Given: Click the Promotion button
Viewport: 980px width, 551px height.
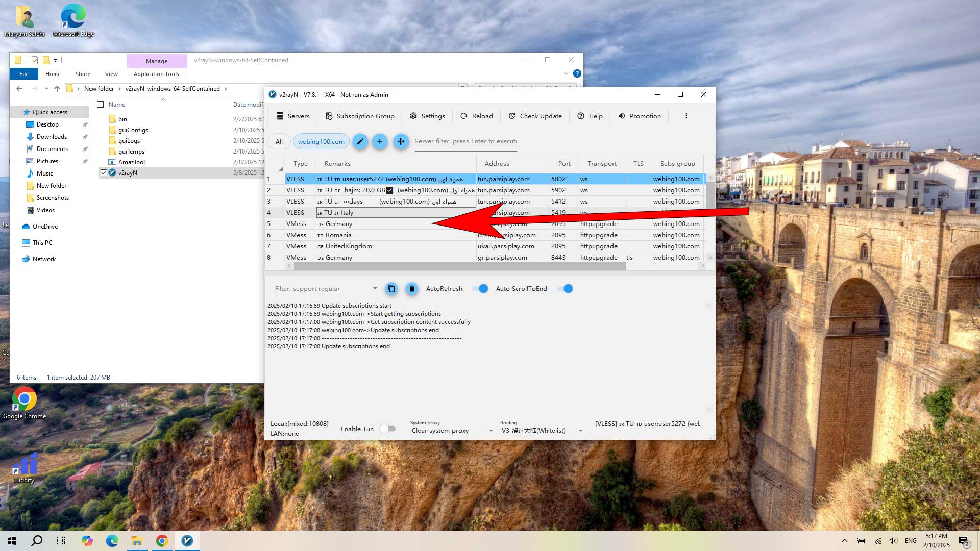Looking at the screenshot, I should 639,116.
